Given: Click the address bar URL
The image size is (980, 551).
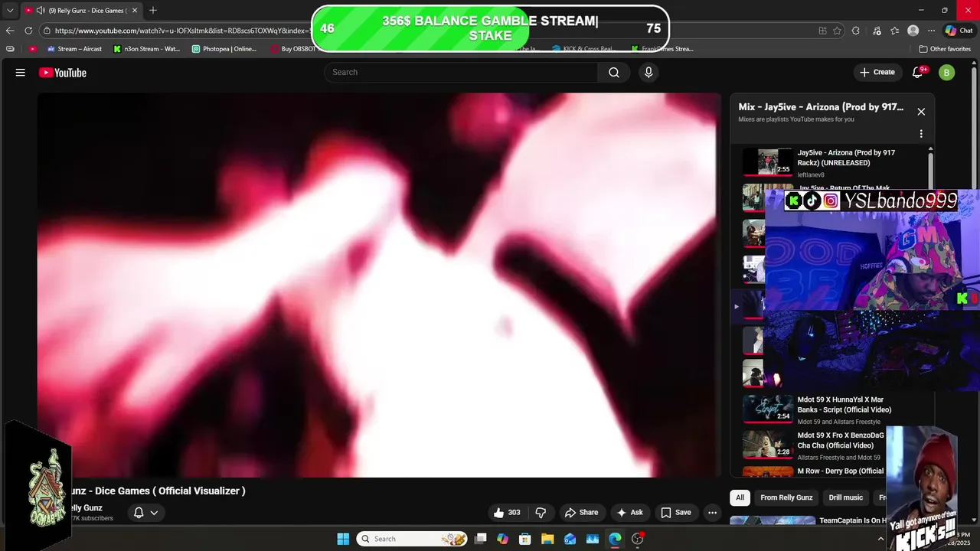Looking at the screenshot, I should coord(182,31).
